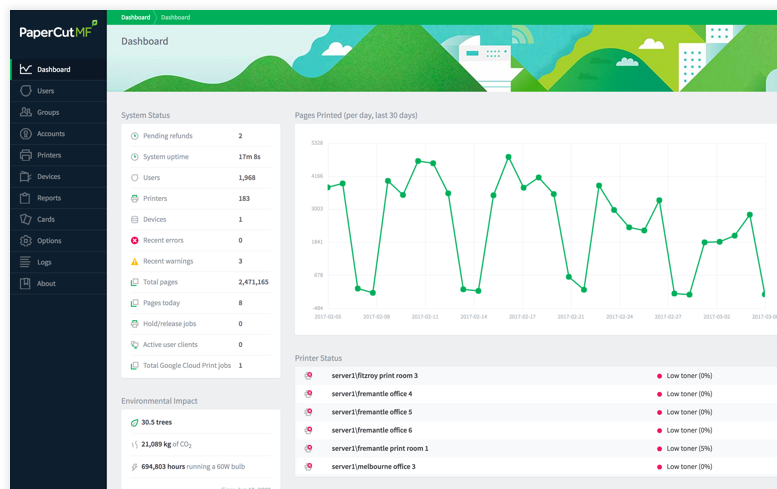Open the Recent warnings status row
Viewport: 777px width, 489px height.
click(201, 261)
